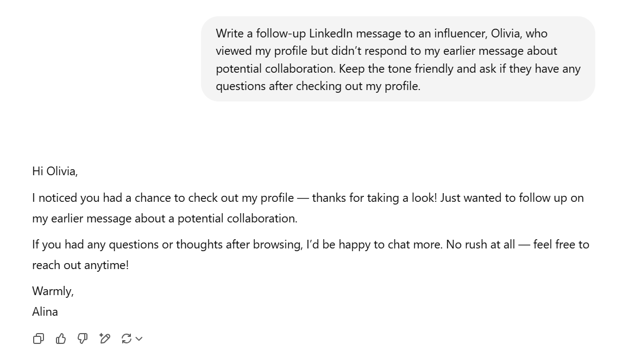The image size is (623, 364).
Task: Click 'reach out anytime!' in the reply
Action: 80,265
